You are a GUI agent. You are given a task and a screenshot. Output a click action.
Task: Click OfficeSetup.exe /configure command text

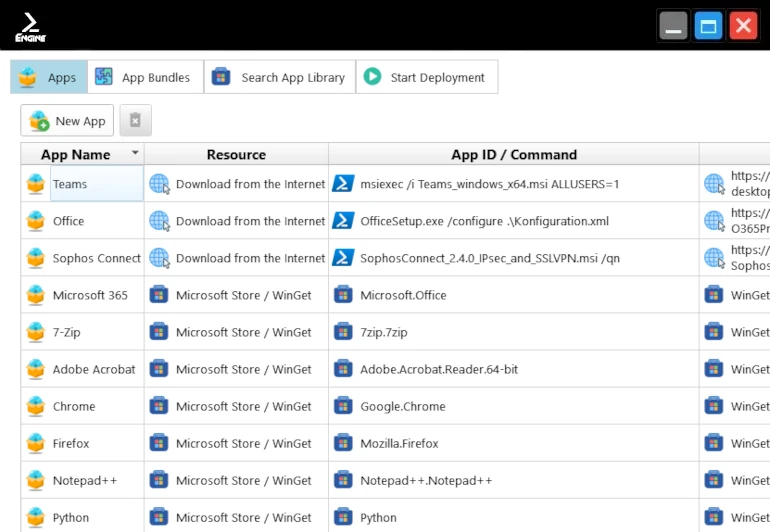point(484,221)
